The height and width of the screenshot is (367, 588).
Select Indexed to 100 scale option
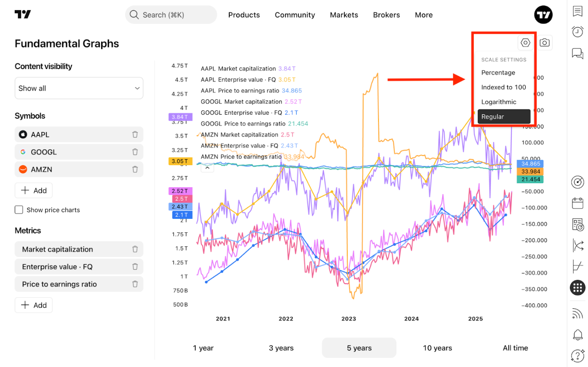[x=503, y=87]
